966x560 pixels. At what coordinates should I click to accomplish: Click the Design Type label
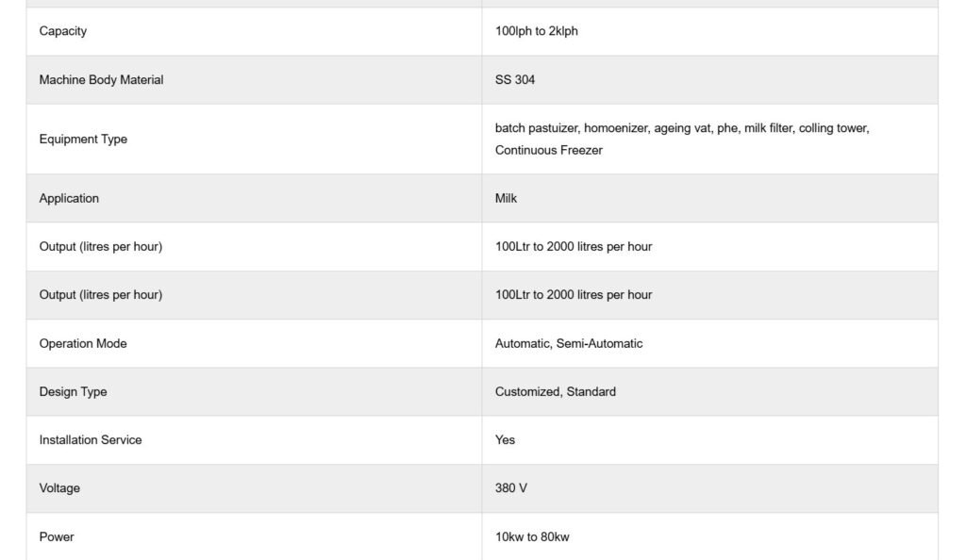coord(73,392)
